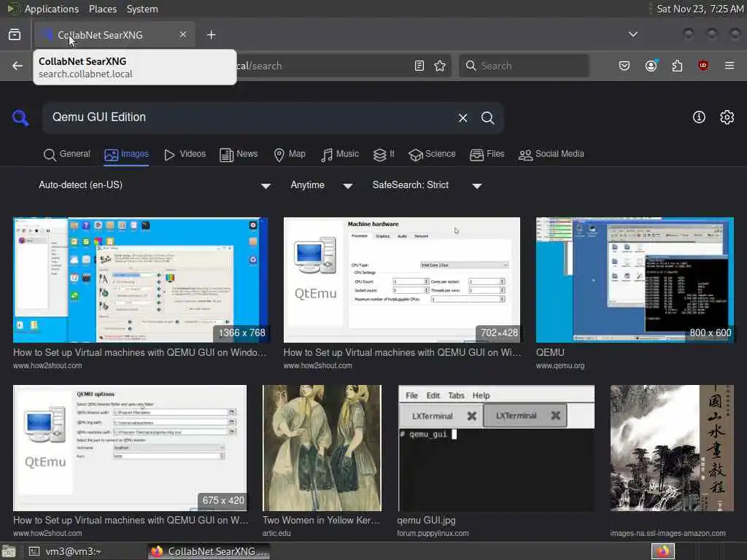Open QEMU result title link

click(550, 353)
